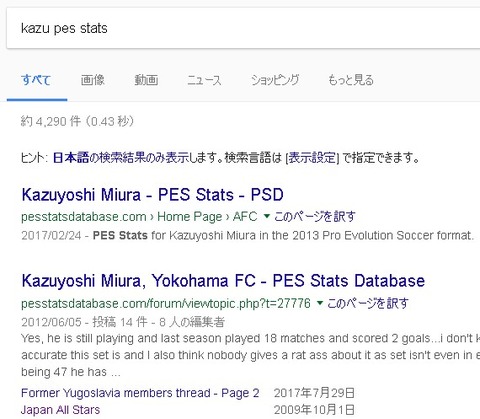Click the pesstatsdatabase.com › Home Page › AFC breadcrumb
This screenshot has height=419, width=480.
click(x=139, y=217)
